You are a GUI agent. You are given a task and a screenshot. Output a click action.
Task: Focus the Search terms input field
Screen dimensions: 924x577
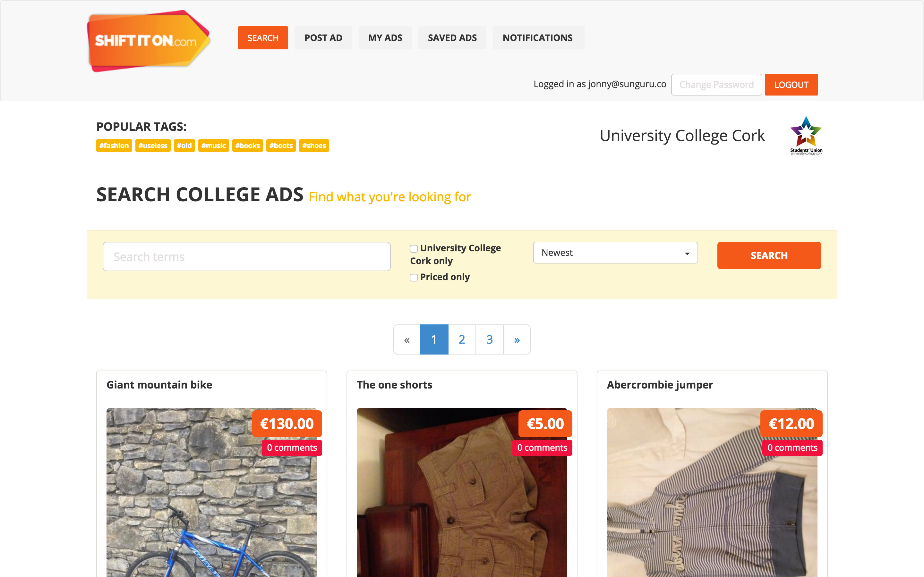tap(246, 256)
